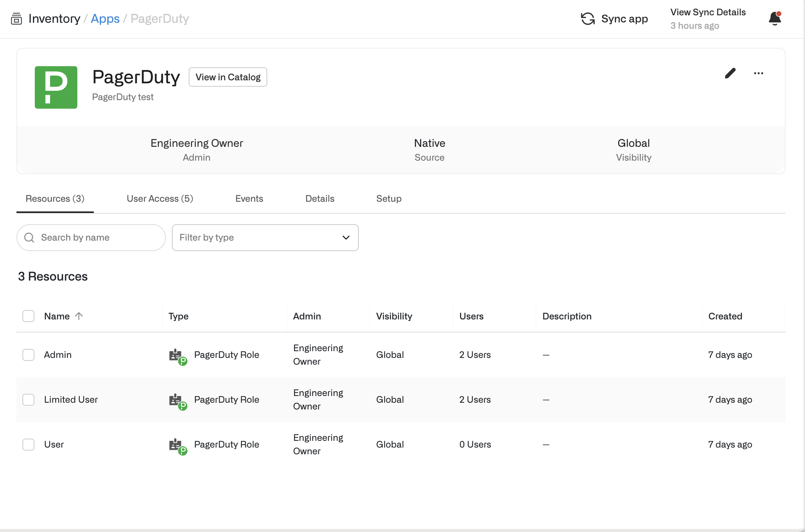Screen dimensions: 805x532
Task: Click the 3 Resources heading
Action: [x=53, y=276]
